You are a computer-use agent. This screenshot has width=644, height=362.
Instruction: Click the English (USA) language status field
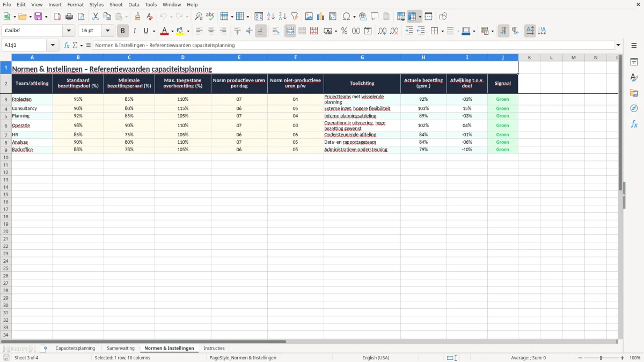376,358
